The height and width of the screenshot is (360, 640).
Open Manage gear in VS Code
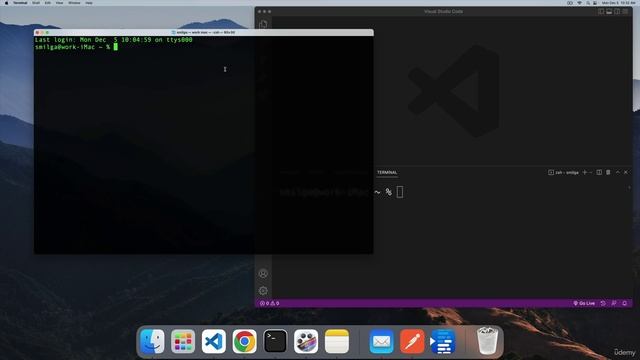coord(263,291)
